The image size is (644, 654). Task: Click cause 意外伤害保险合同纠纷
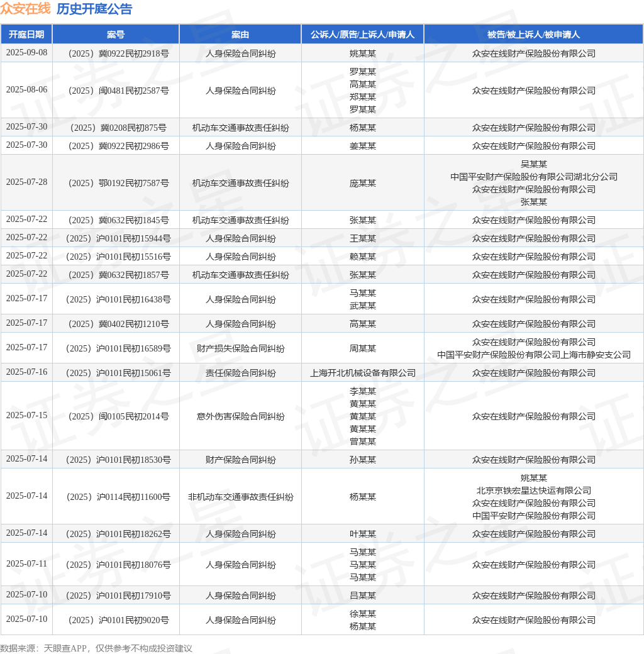(x=241, y=417)
